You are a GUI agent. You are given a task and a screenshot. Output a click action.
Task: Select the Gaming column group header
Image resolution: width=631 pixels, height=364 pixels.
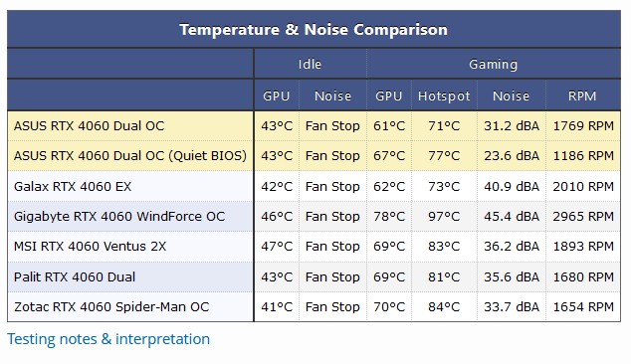[494, 65]
